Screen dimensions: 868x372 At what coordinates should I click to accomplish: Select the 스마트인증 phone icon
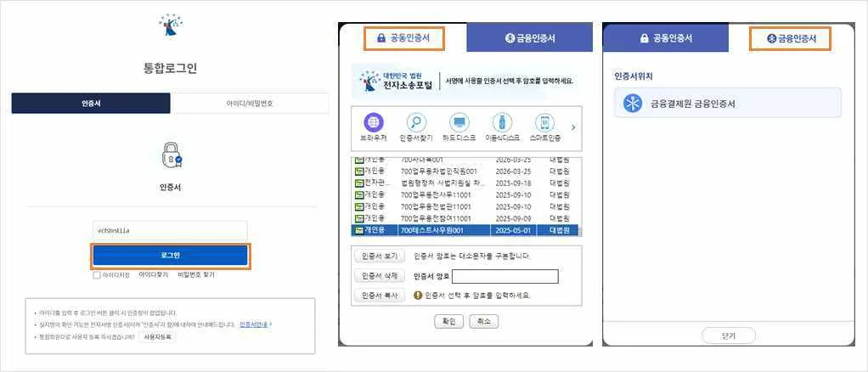(x=544, y=122)
